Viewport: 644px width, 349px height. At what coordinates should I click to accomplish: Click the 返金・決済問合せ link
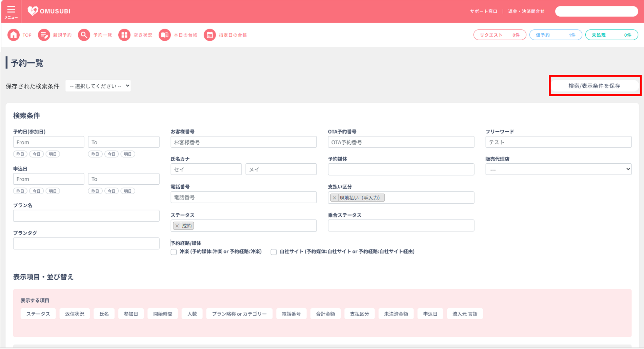526,11
